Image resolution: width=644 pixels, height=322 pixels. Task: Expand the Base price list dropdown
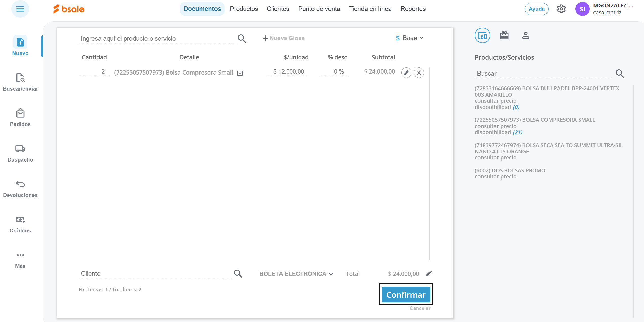(410, 38)
